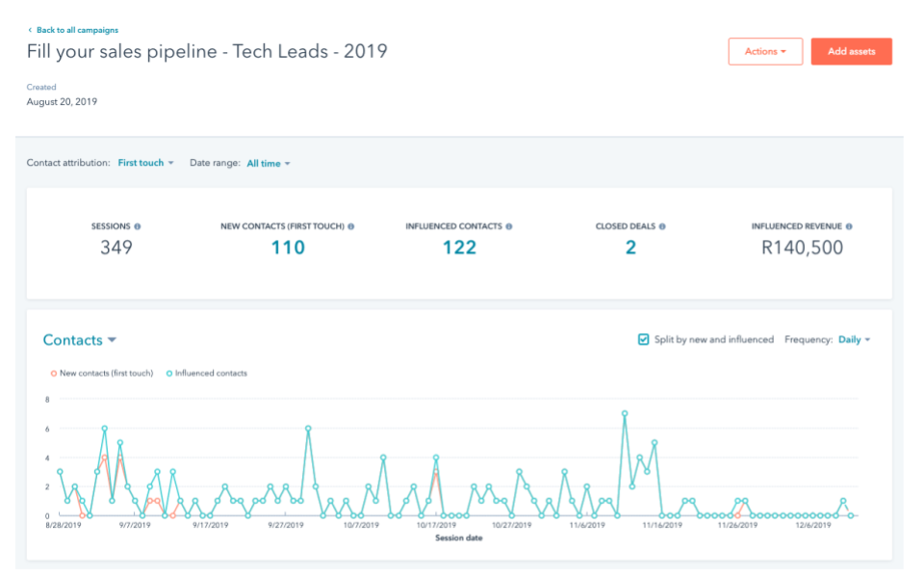This screenshot has height=578, width=924.
Task: Click the Session date axis label
Action: [458, 538]
